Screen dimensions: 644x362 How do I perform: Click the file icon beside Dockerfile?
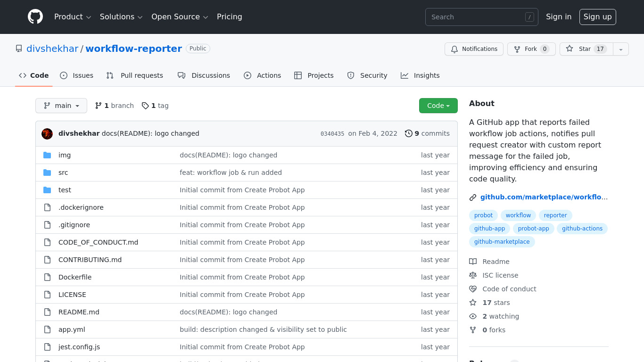[47, 277]
